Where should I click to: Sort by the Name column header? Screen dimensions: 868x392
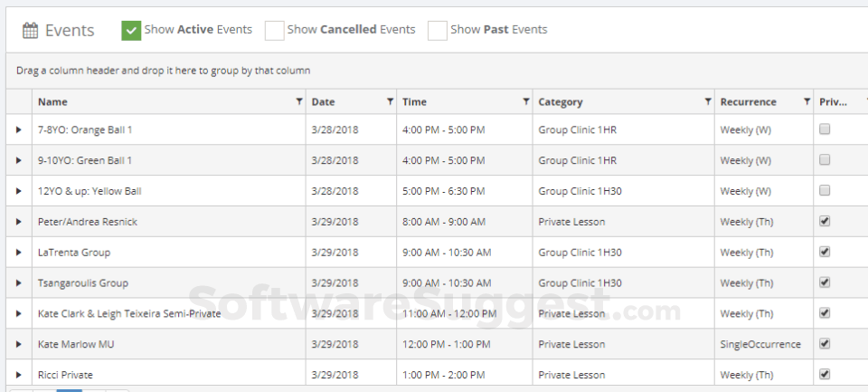pyautogui.click(x=52, y=102)
